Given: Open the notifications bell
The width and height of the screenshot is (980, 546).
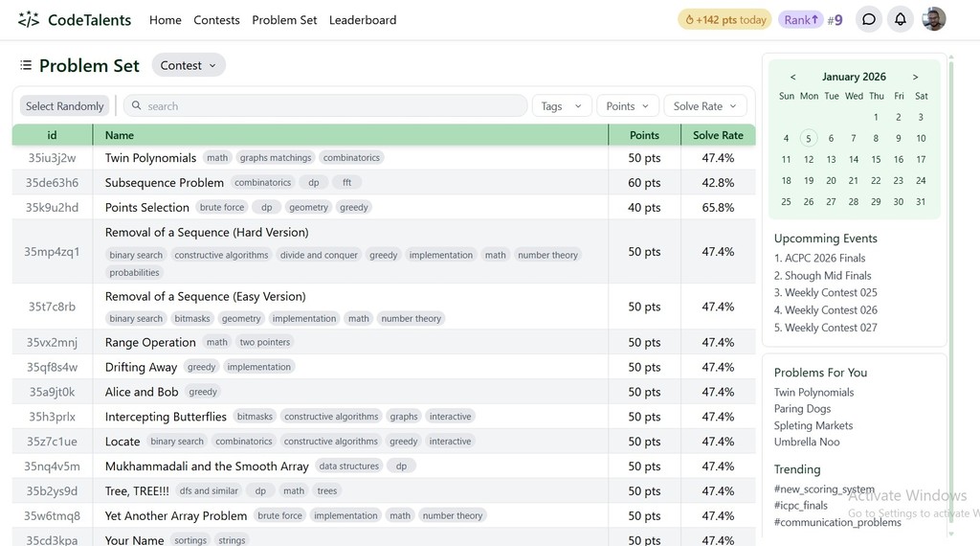Looking at the screenshot, I should 900,19.
